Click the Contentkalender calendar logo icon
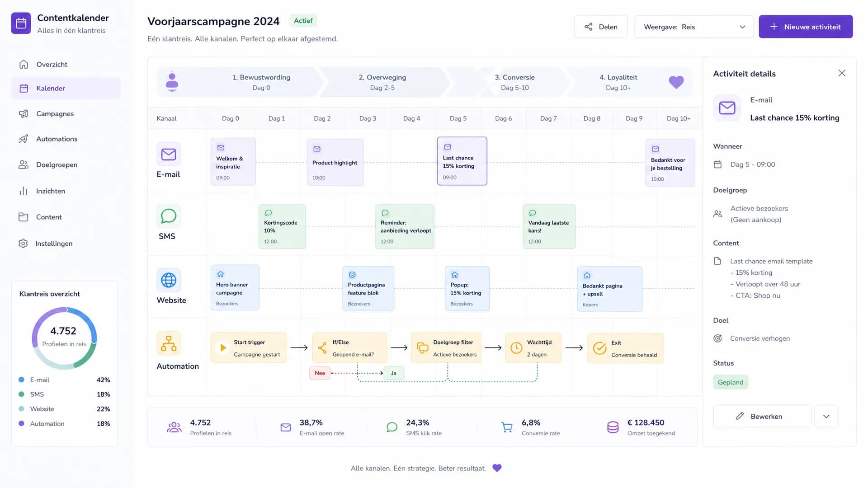The height and width of the screenshot is (488, 868). coord(21,23)
